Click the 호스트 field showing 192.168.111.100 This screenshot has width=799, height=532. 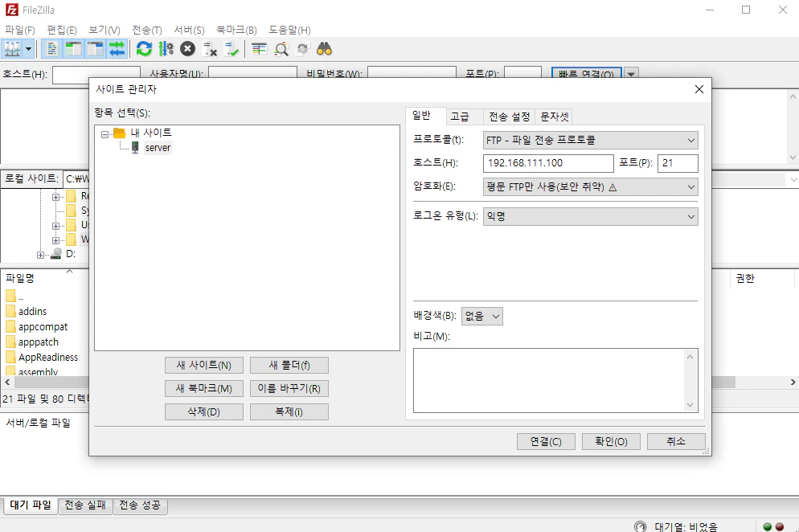(548, 164)
